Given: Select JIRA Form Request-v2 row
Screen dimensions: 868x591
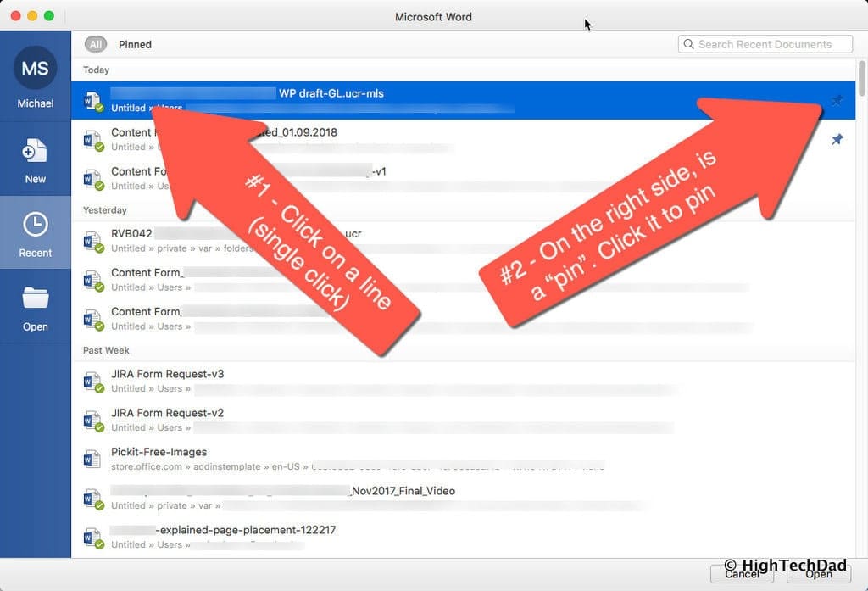Looking at the screenshot, I should [464, 421].
